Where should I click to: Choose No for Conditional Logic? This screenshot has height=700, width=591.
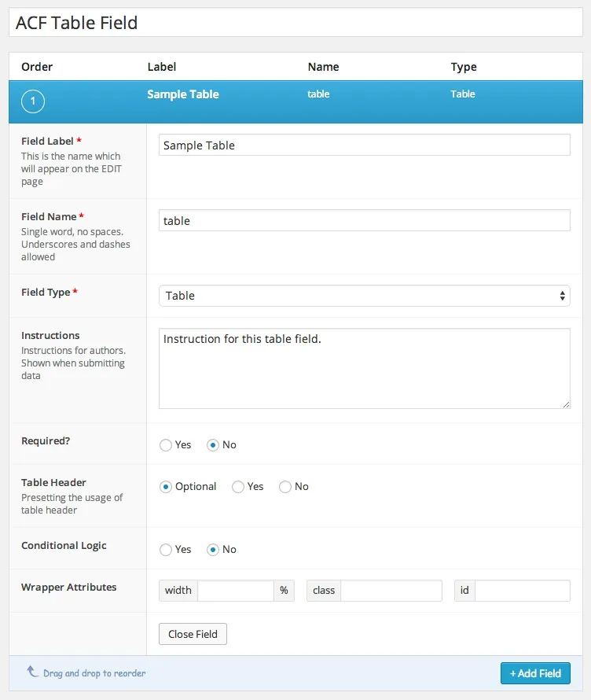point(213,550)
